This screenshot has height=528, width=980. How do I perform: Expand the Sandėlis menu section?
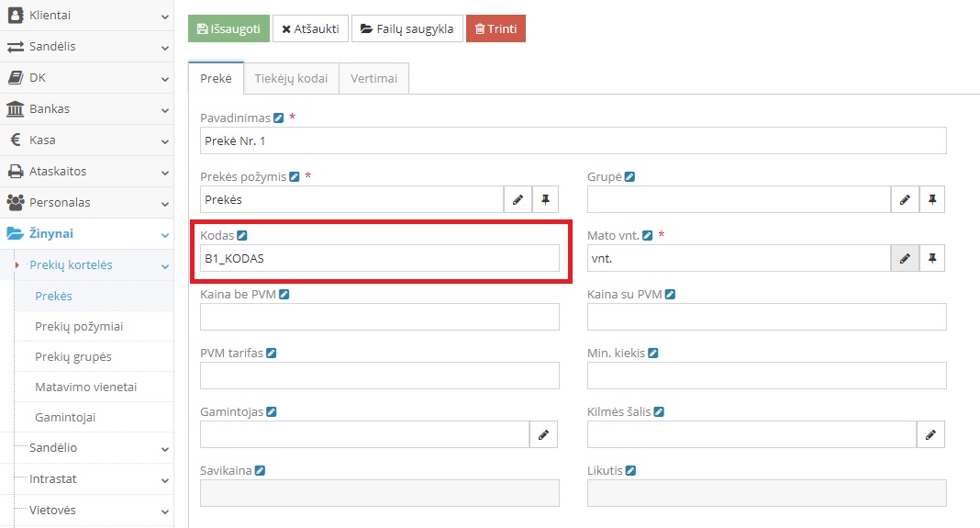(x=86, y=47)
